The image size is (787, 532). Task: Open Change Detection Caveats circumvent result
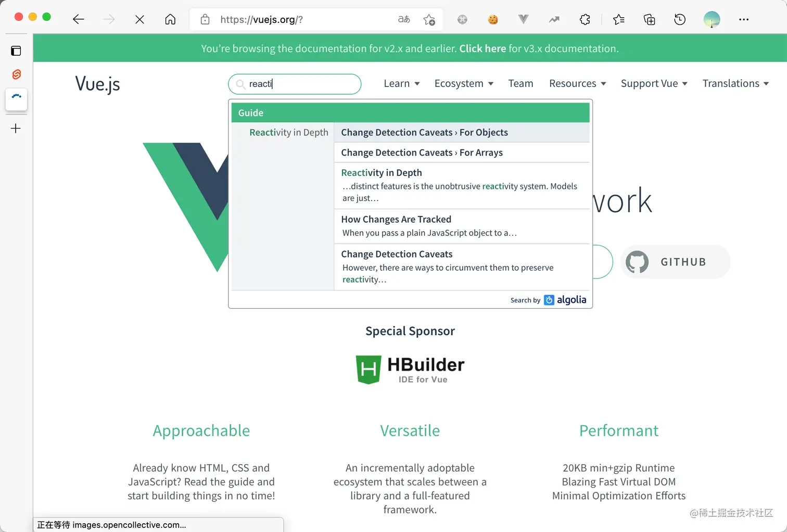click(x=462, y=267)
